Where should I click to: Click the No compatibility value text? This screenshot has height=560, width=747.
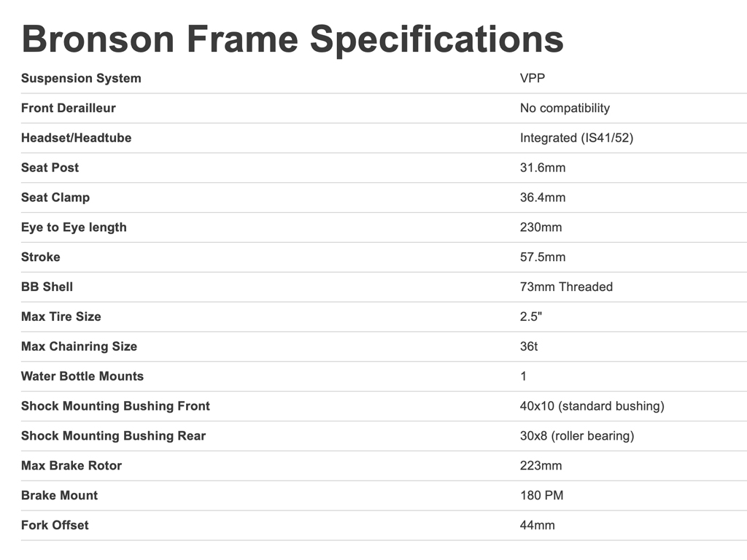point(564,108)
